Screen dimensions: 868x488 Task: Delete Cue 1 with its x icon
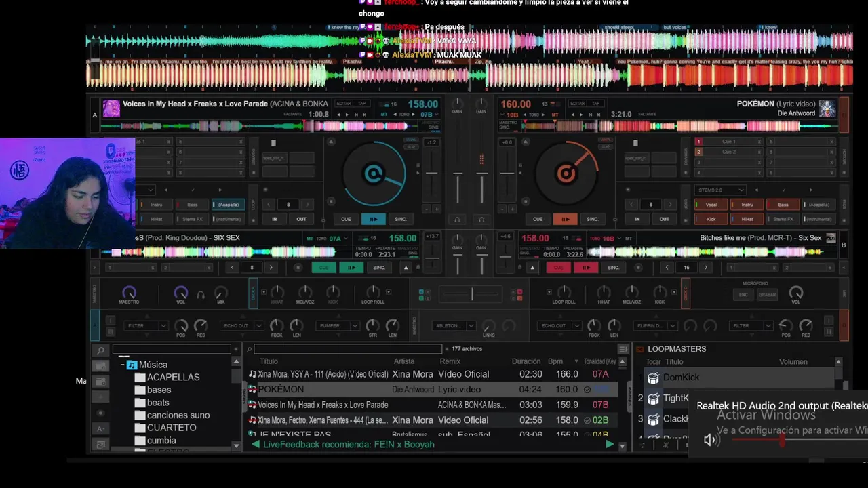(759, 142)
